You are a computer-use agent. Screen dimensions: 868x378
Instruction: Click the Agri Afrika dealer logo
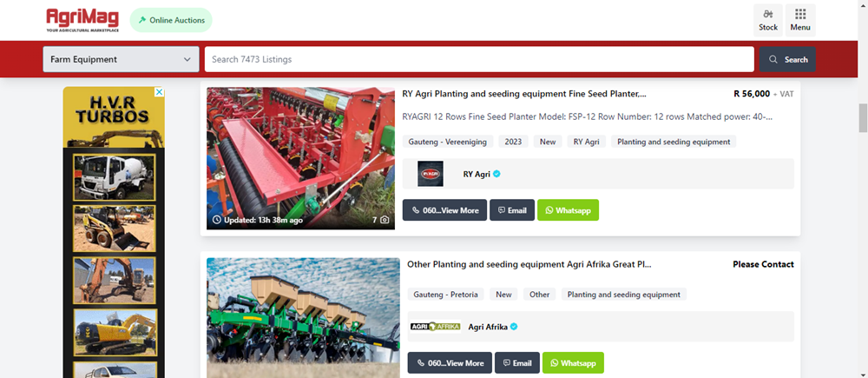coord(436,327)
